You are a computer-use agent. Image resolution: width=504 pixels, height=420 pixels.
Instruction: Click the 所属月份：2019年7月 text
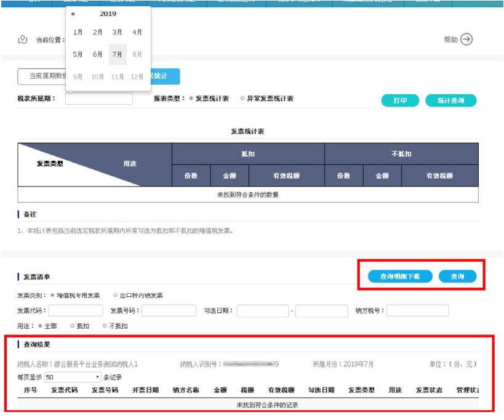tap(343, 364)
